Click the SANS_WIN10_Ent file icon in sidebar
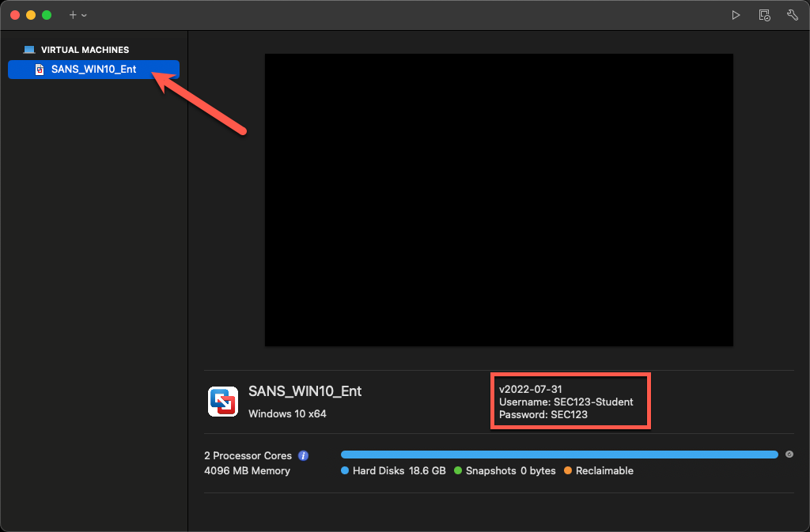The image size is (810, 532). pos(40,70)
